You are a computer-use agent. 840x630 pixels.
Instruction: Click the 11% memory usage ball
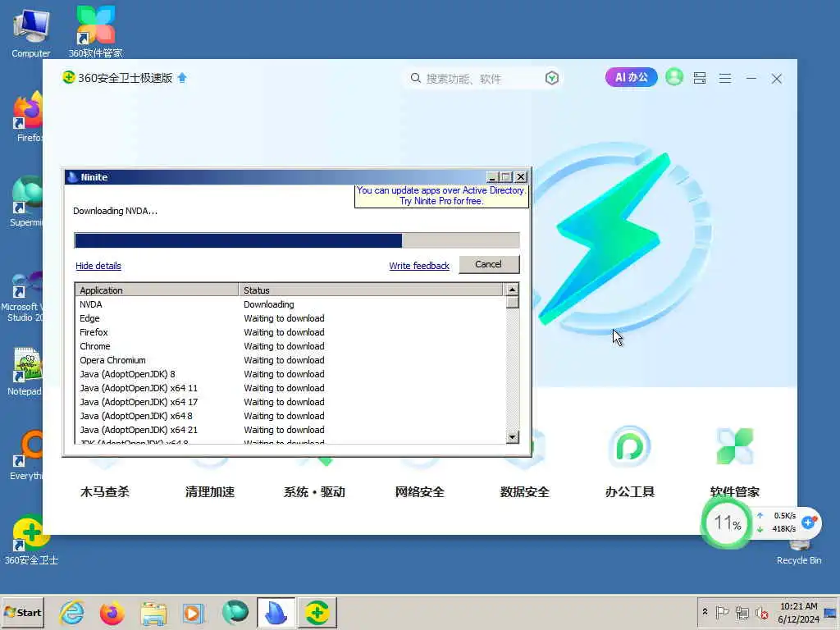pos(727,523)
